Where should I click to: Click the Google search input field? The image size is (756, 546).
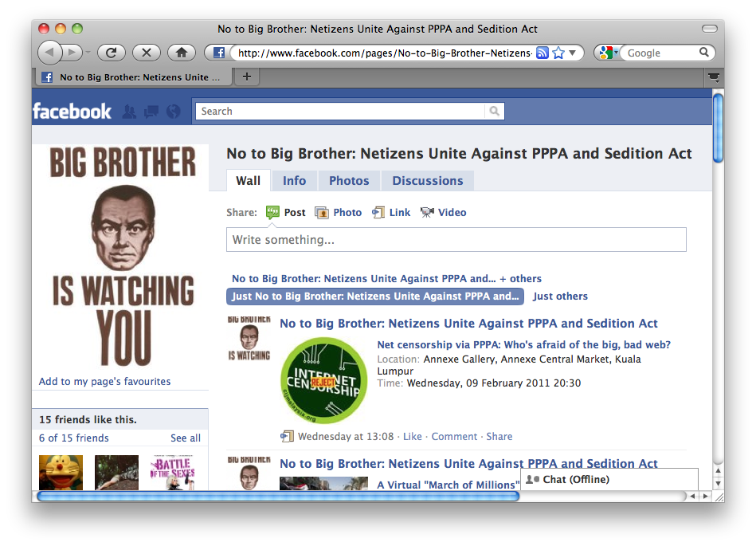[660, 53]
